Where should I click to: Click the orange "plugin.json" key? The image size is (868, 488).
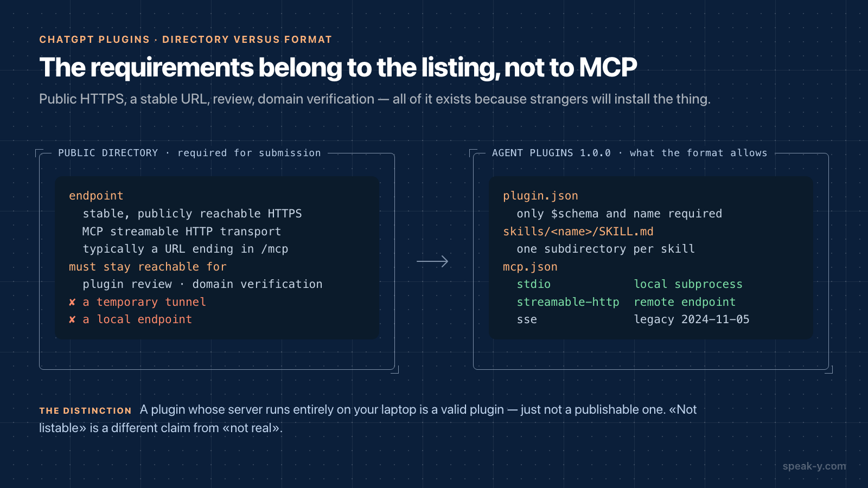click(x=540, y=196)
